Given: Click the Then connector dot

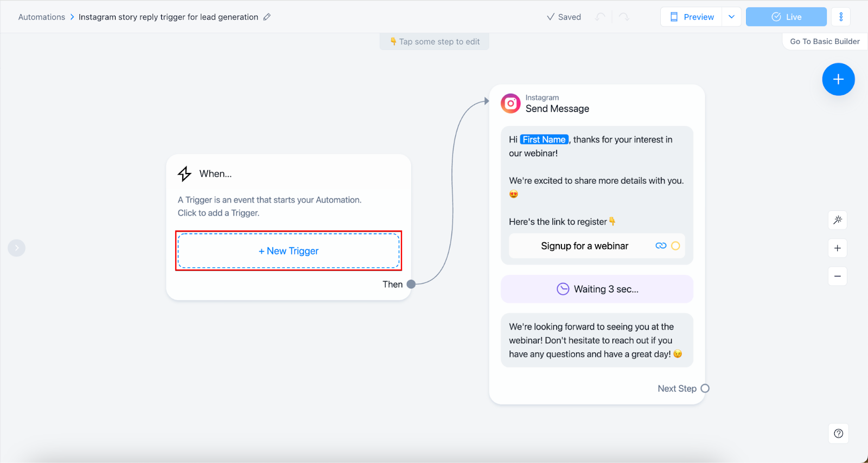Looking at the screenshot, I should 411,284.
